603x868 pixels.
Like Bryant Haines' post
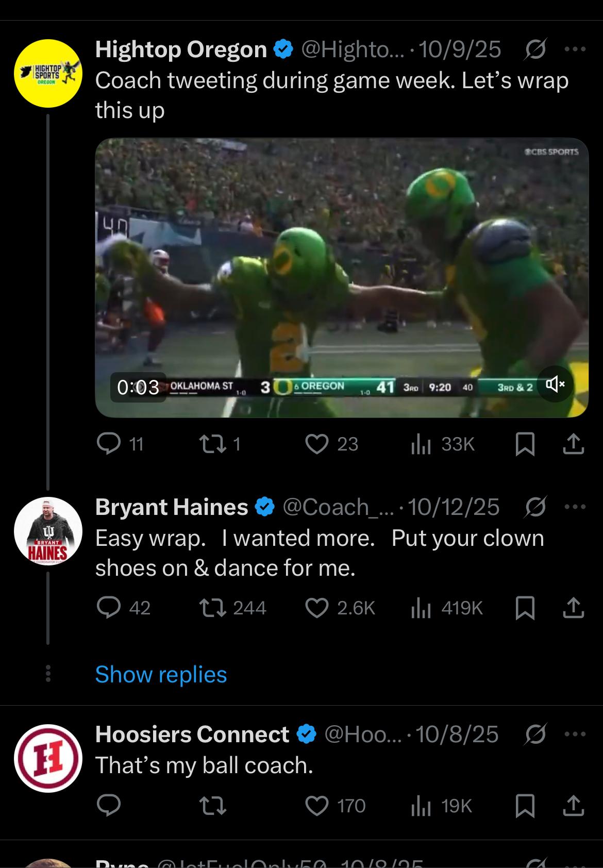point(317,608)
